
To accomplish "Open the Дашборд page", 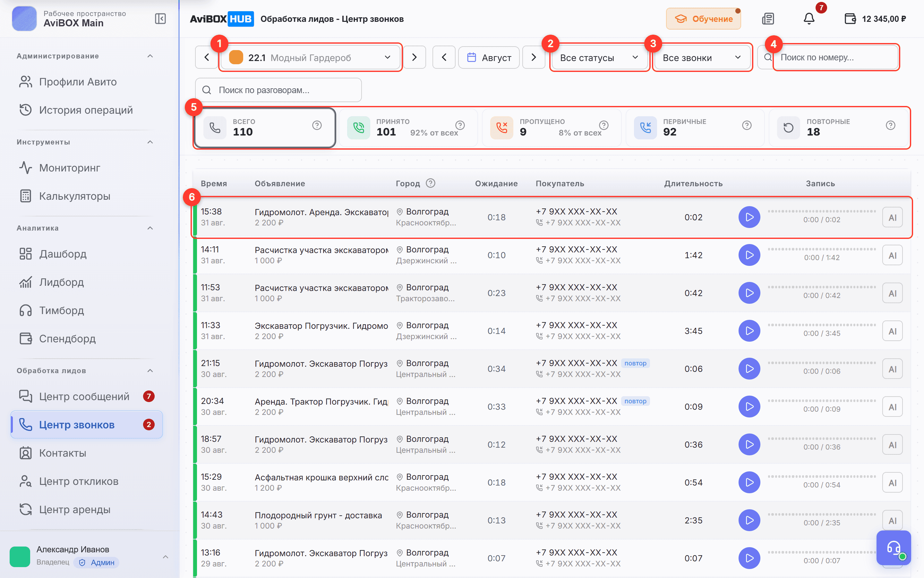I will [87, 254].
